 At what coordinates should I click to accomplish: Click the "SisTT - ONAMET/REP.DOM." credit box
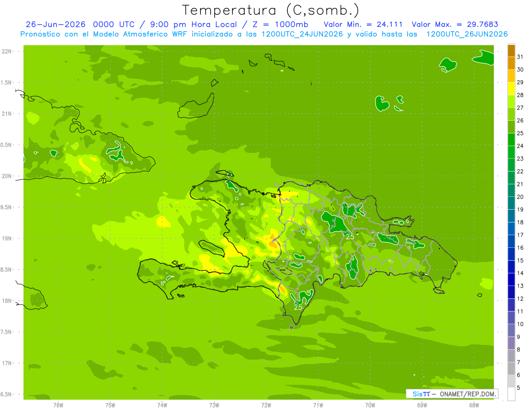pyautogui.click(x=452, y=394)
